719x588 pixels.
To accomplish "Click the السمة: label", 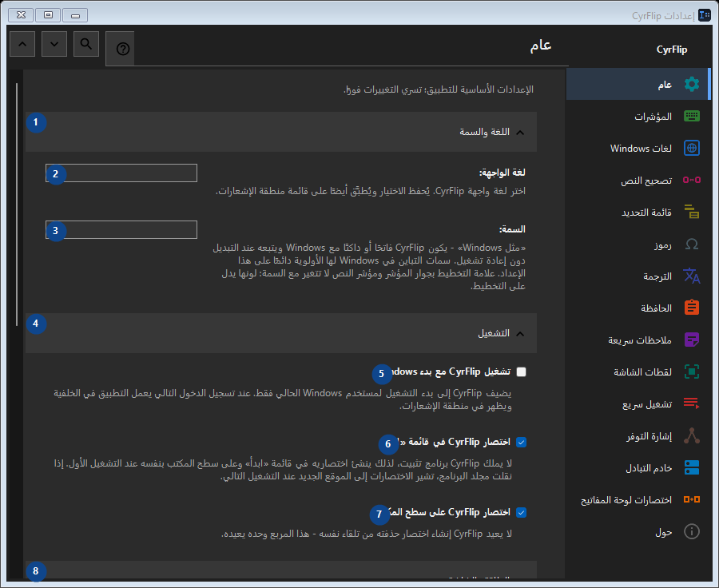I will [512, 228].
